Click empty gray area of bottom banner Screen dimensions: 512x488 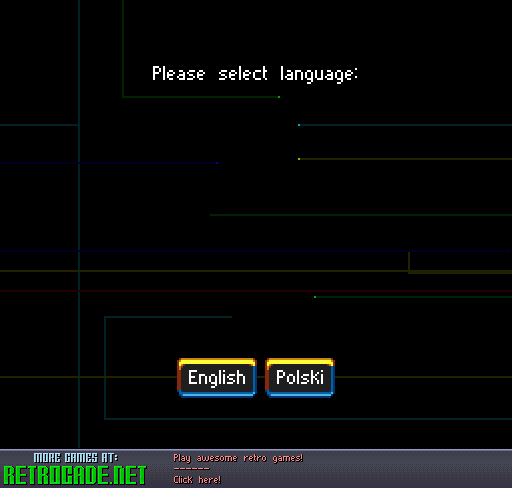tap(407, 469)
